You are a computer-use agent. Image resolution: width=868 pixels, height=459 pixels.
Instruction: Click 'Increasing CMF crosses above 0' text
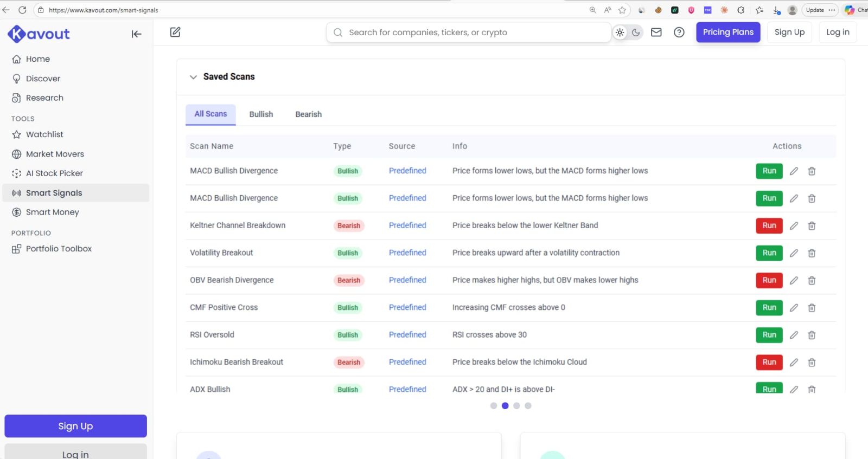click(509, 307)
